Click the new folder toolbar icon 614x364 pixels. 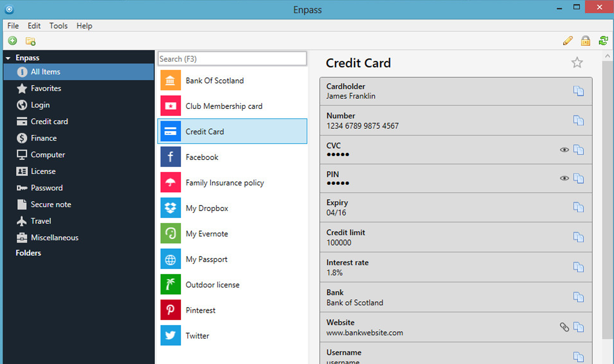pos(30,41)
